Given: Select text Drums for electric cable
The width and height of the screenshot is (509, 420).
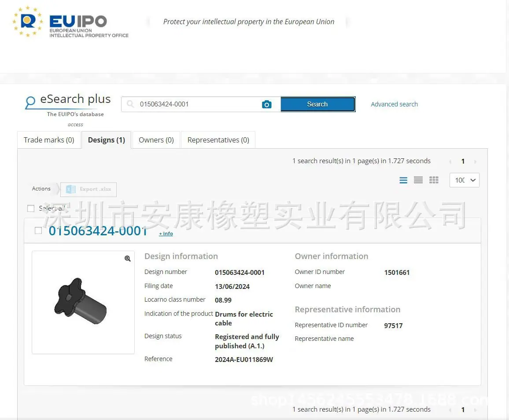Looking at the screenshot, I should [244, 318].
